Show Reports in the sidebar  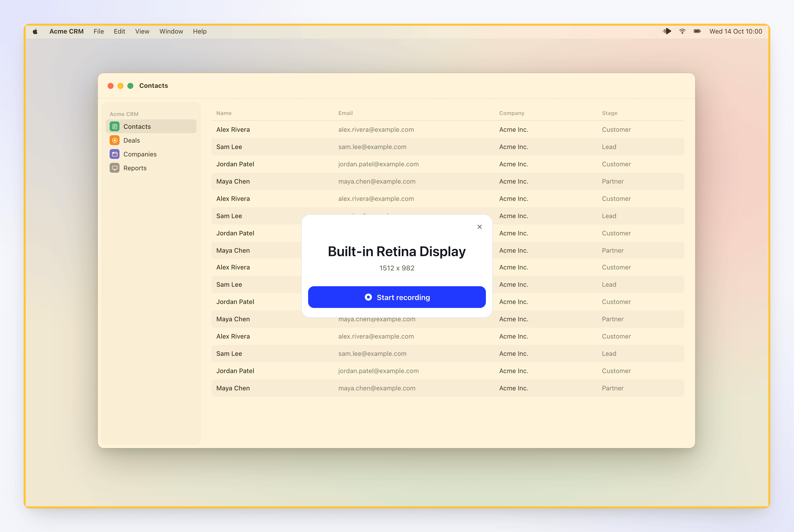(151, 168)
